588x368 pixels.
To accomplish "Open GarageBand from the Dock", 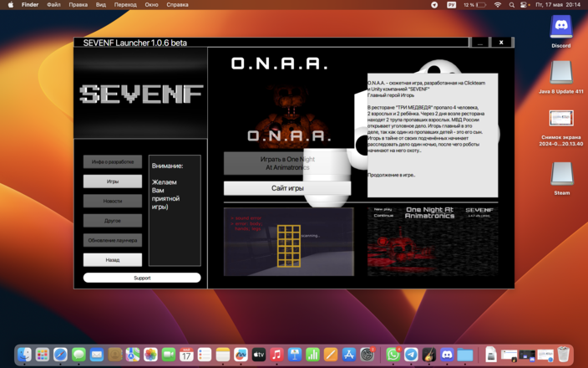I will pyautogui.click(x=429, y=355).
